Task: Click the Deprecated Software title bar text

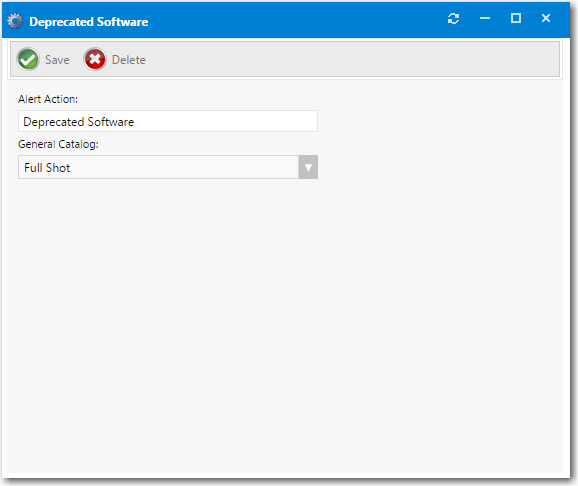Action: pos(88,22)
